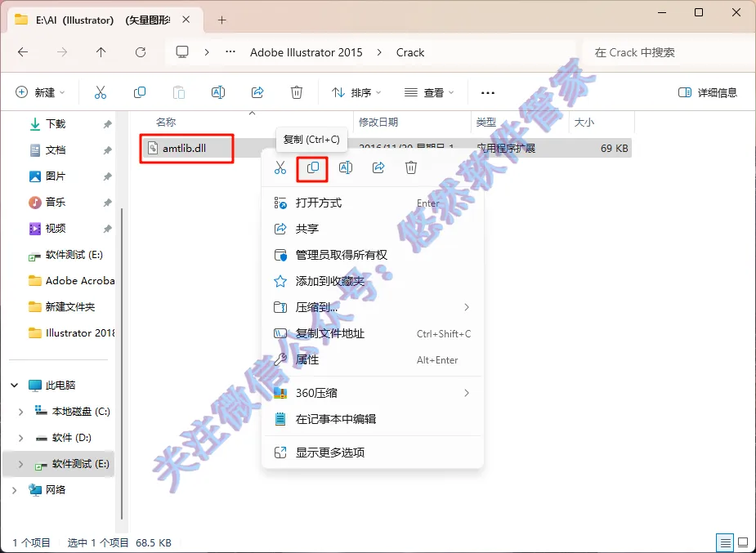Open the 360压缩 submenu

point(372,393)
